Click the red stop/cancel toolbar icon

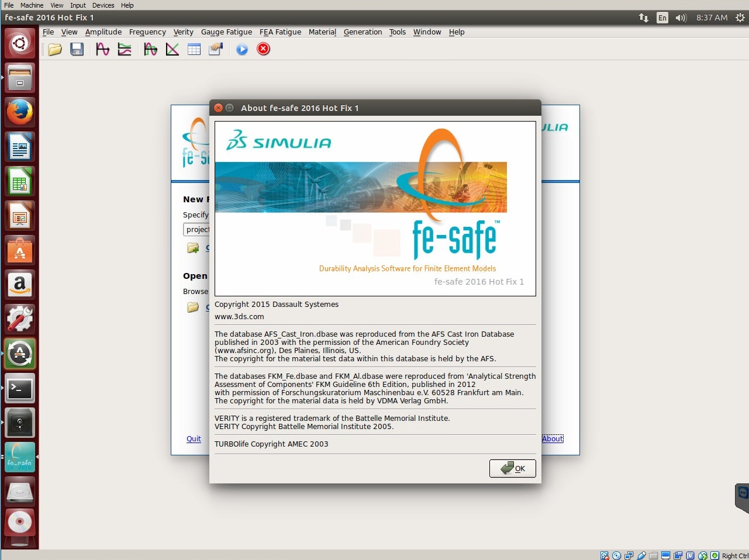[264, 49]
